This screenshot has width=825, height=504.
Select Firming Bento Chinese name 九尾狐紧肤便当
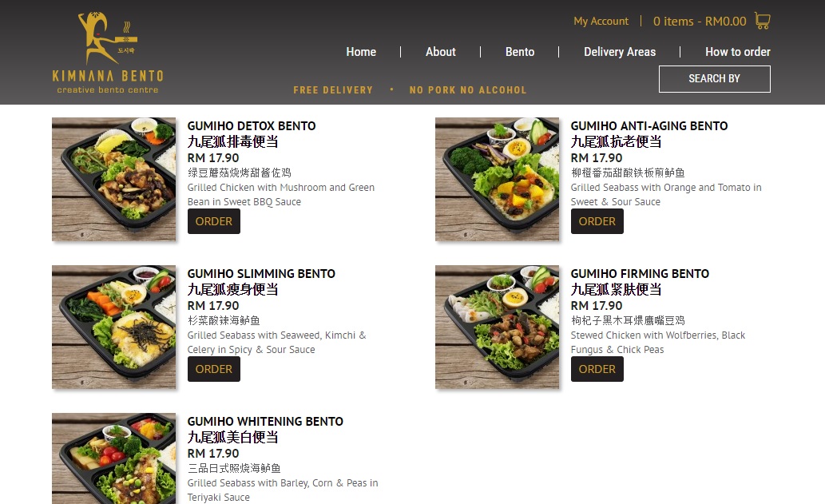tap(616, 289)
